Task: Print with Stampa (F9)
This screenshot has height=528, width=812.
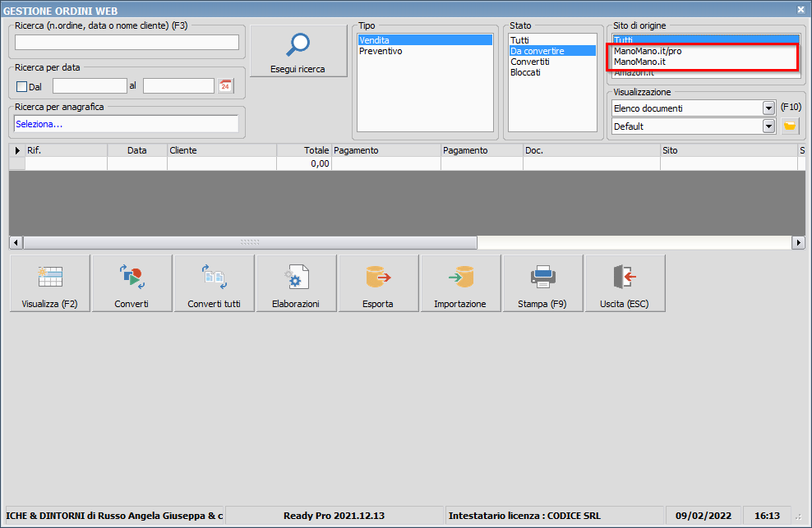Action: 542,283
